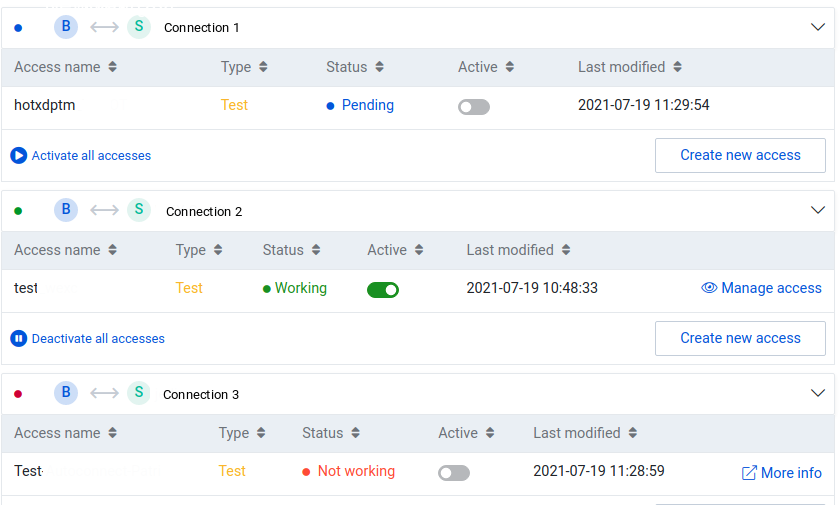
Task: Activate all accesses link in Connection 1
Action: [x=91, y=155]
